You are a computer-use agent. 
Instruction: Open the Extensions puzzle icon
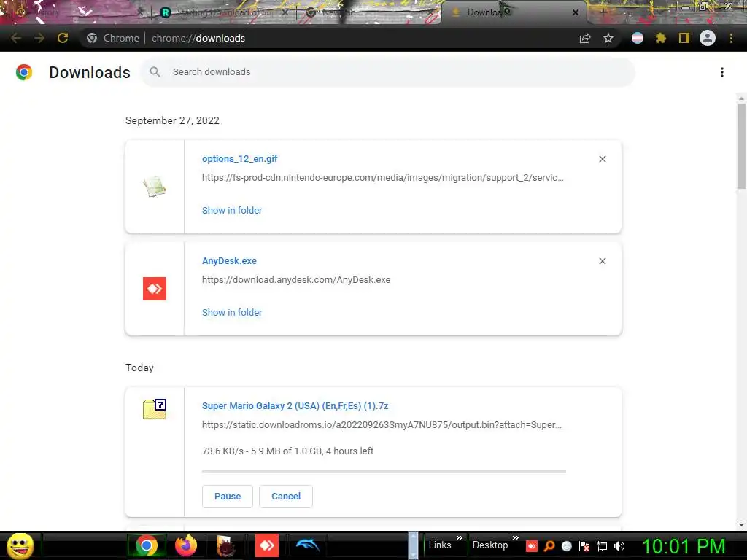pos(660,38)
